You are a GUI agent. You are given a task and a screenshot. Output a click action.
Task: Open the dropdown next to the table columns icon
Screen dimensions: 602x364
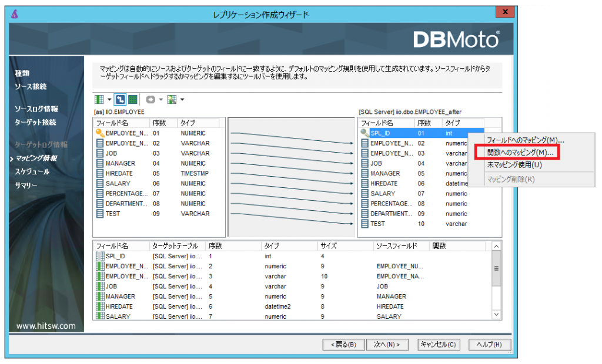coord(109,99)
